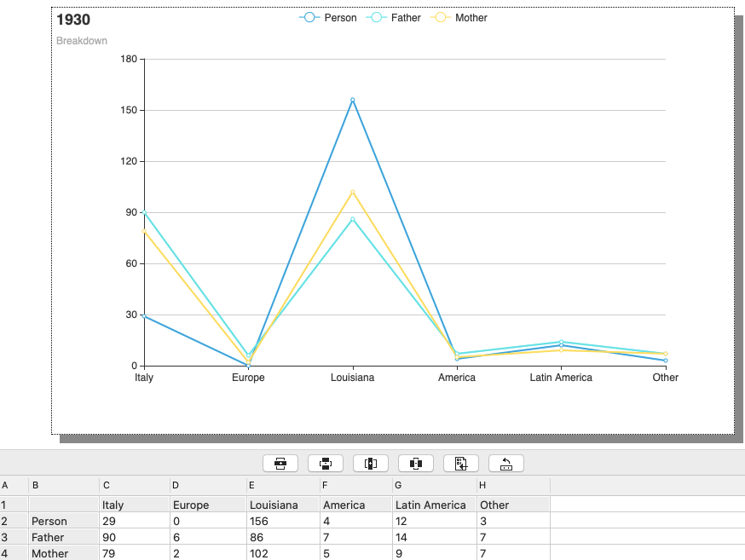745x560 pixels.
Task: Click row number 3 header
Action: click(x=13, y=537)
